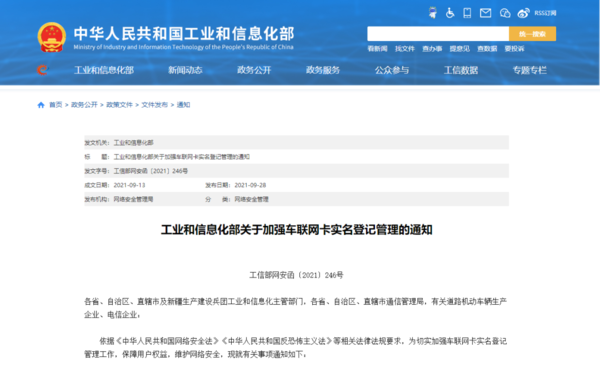Viewport: 600px width, 373px height.
Task: Open the 提意见 quick link
Action: coord(460,49)
